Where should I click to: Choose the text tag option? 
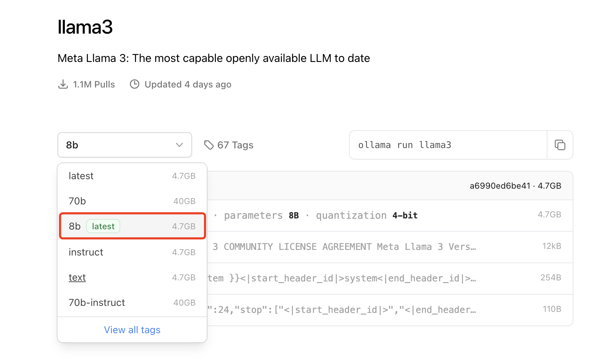click(132, 277)
